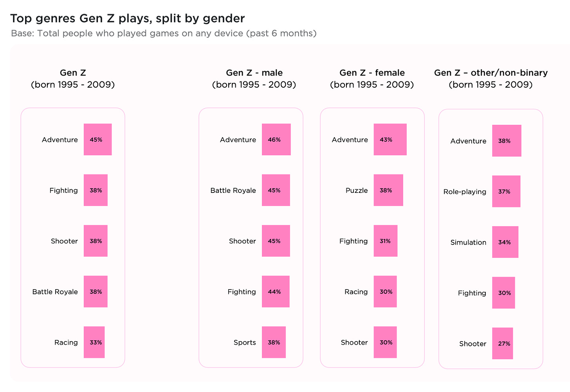Click Battle Royale label in the male column
The width and height of the screenshot is (570, 392).
point(233,191)
